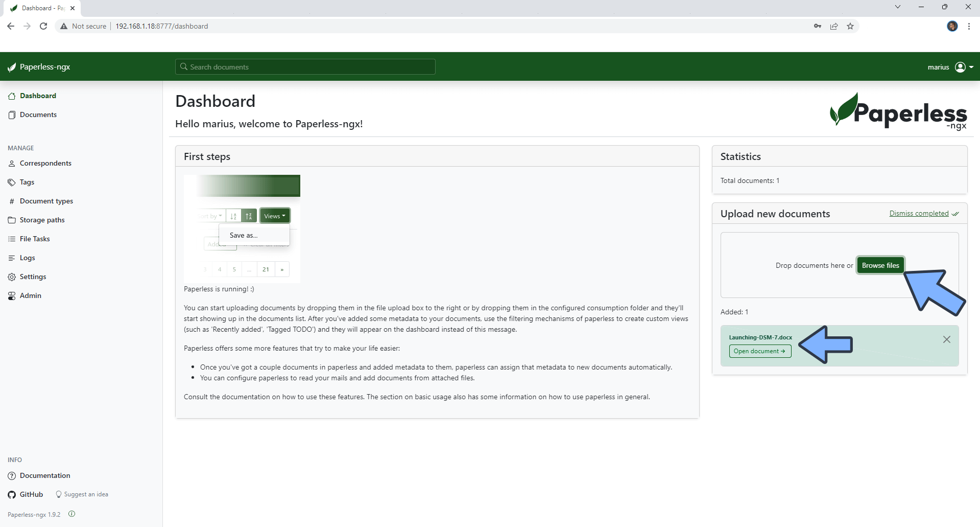Click the Document types hash icon

[x=11, y=201]
